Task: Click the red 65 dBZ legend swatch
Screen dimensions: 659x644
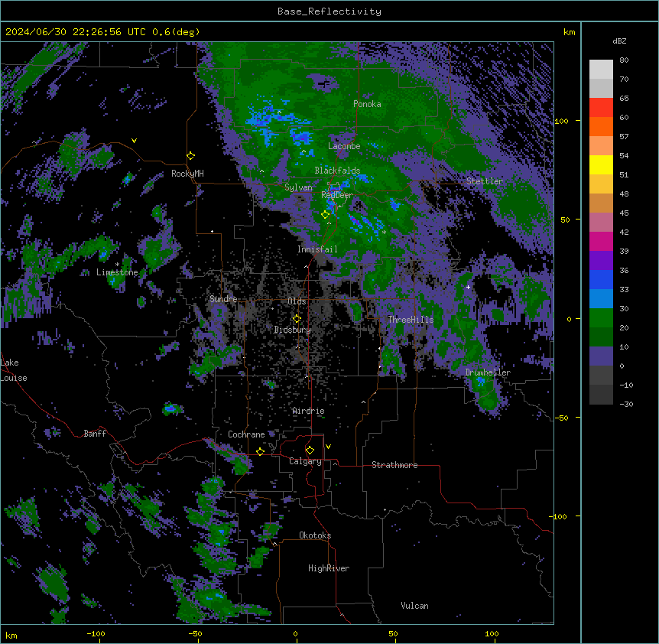Action: click(x=601, y=108)
